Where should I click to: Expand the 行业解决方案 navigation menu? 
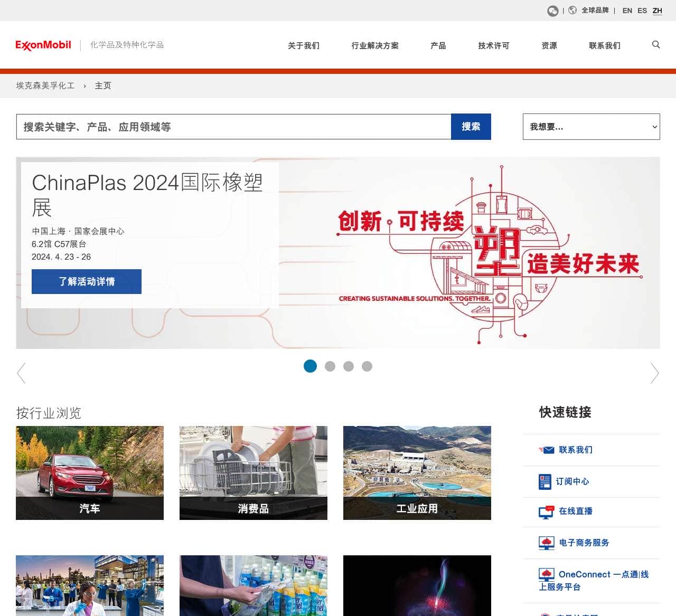point(374,46)
